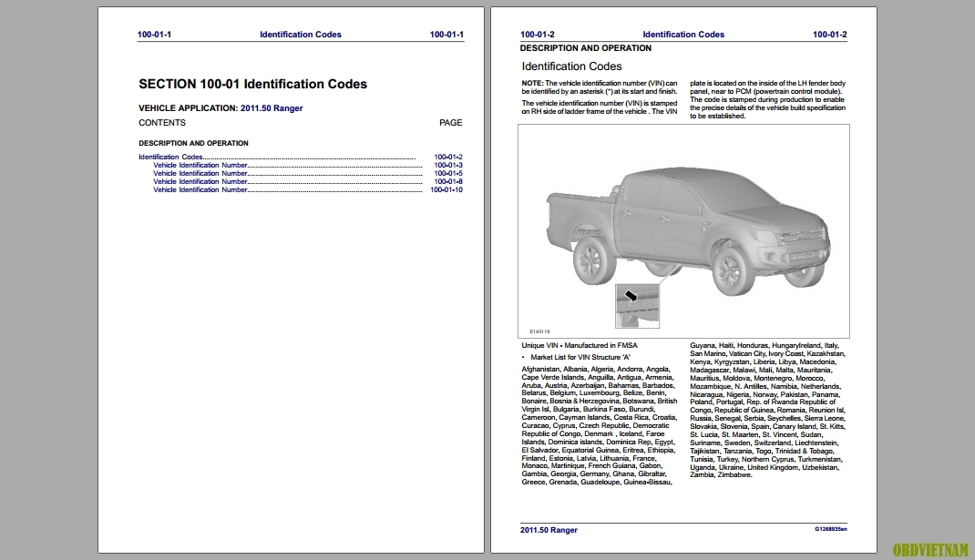Screen dimensions: 975x560
Task: Click the document code G1268935en
Action: click(x=831, y=530)
